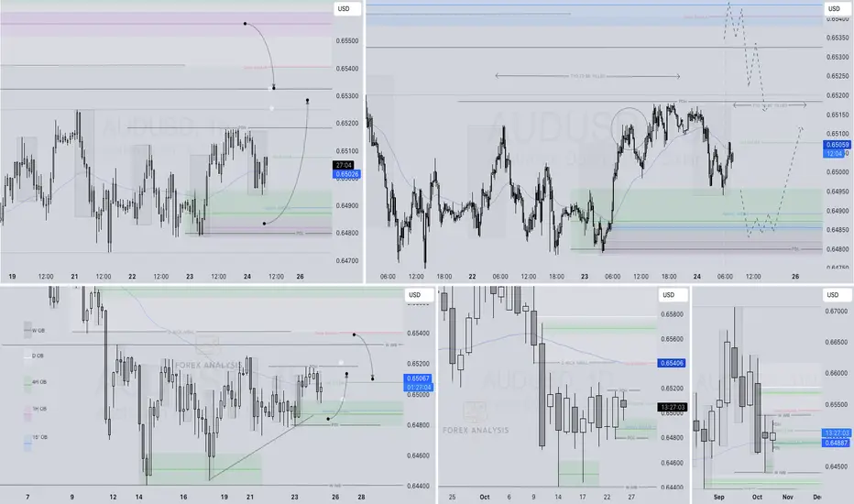Click the black 27:04 countdown label
Viewport: 854px width, 504px height.
pyautogui.click(x=344, y=165)
